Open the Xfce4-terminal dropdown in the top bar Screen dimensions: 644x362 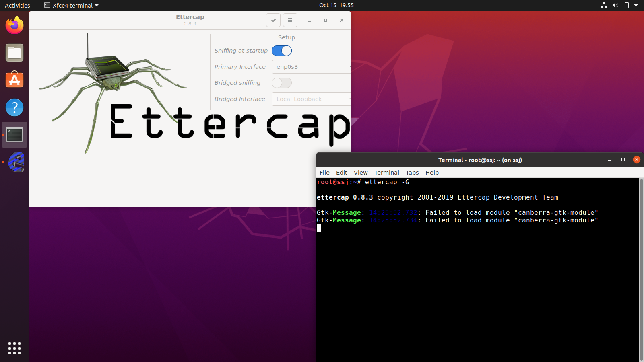pyautogui.click(x=70, y=5)
